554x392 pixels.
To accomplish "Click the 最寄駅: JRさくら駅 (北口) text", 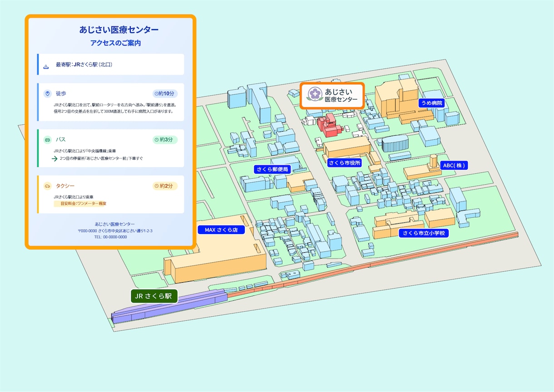I will coord(84,65).
